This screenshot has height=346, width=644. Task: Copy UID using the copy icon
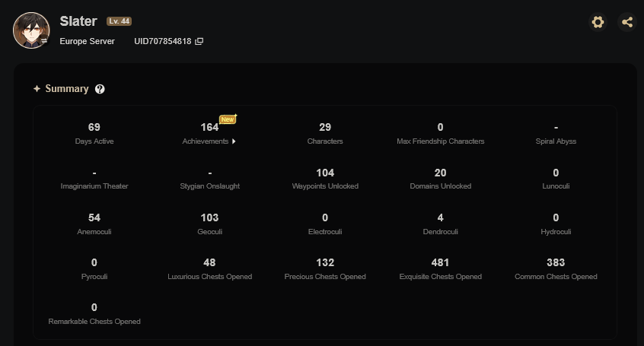click(x=199, y=42)
